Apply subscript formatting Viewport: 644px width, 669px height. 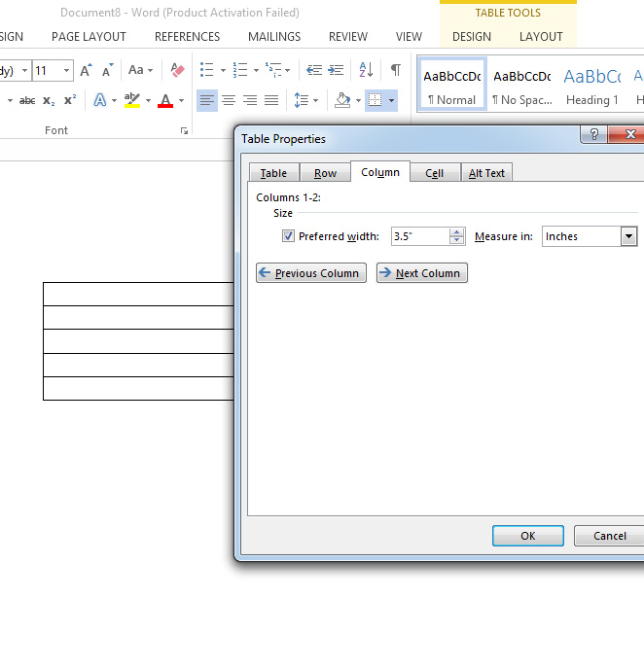point(49,101)
